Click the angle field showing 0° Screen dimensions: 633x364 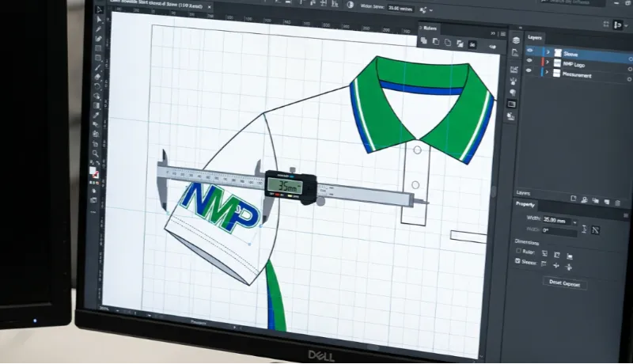coord(559,231)
